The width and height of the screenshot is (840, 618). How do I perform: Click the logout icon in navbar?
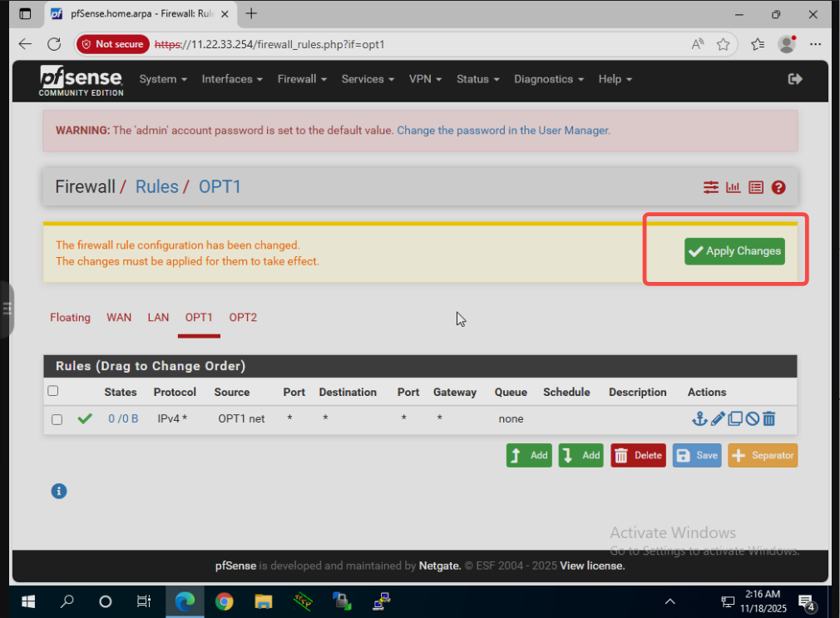(x=795, y=79)
